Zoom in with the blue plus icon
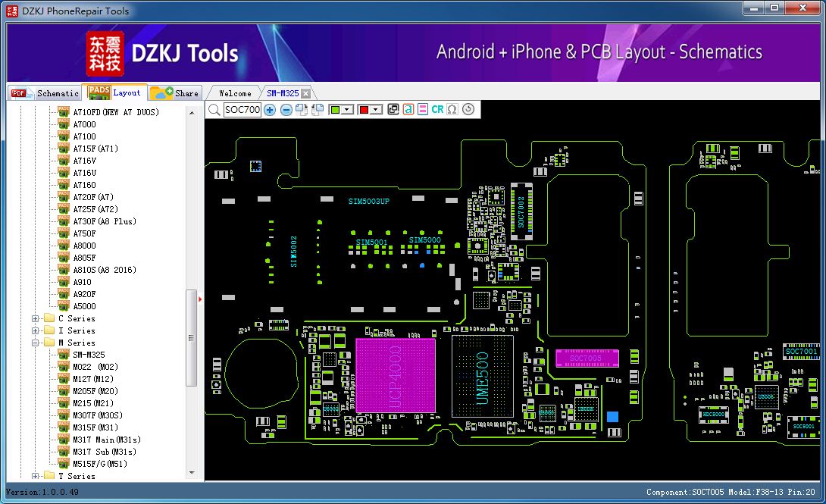This screenshot has height=504, width=826. click(x=270, y=110)
